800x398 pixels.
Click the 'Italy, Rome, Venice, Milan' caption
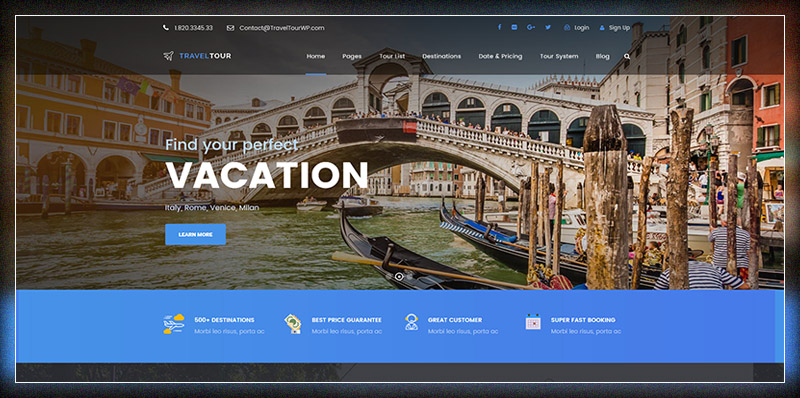pyautogui.click(x=212, y=208)
